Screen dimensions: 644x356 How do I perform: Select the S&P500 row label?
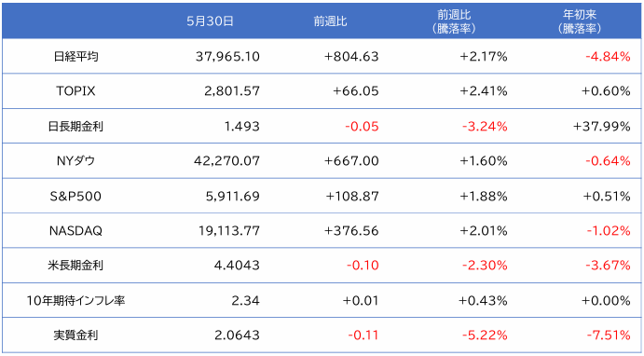[x=76, y=196]
